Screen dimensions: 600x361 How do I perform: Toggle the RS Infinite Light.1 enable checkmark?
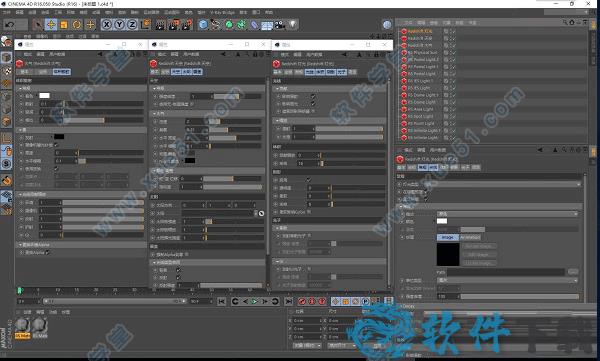[x=453, y=131]
